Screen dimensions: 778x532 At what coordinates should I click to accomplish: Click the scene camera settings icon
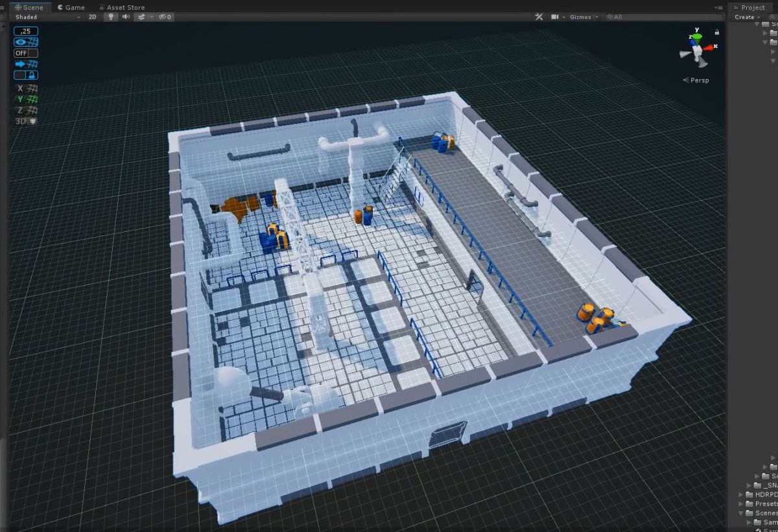click(x=555, y=17)
